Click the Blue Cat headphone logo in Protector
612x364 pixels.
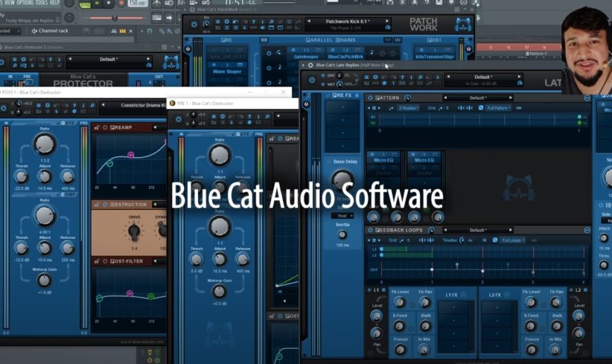coord(171,63)
